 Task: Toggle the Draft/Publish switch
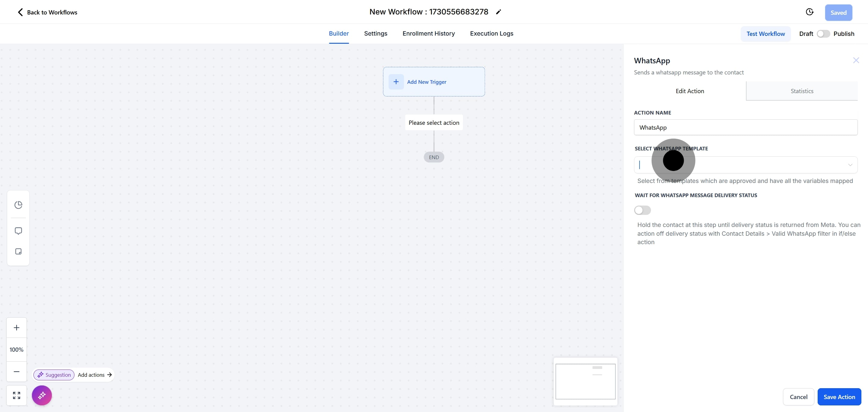tap(823, 34)
